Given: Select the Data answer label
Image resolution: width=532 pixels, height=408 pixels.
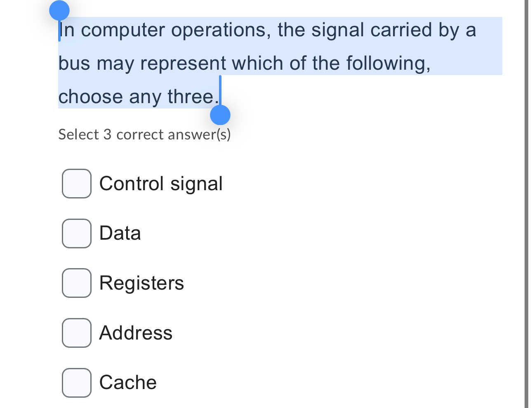Looking at the screenshot, I should (120, 233).
